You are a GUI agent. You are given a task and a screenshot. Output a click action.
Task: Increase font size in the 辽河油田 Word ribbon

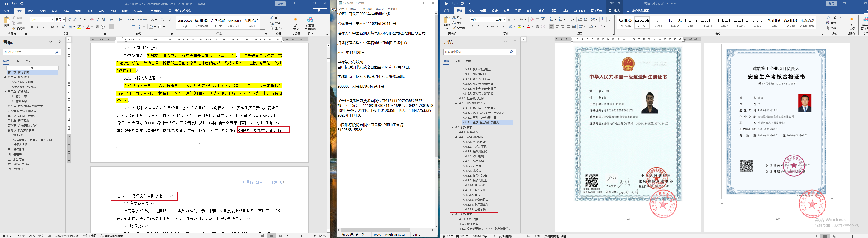69,20
